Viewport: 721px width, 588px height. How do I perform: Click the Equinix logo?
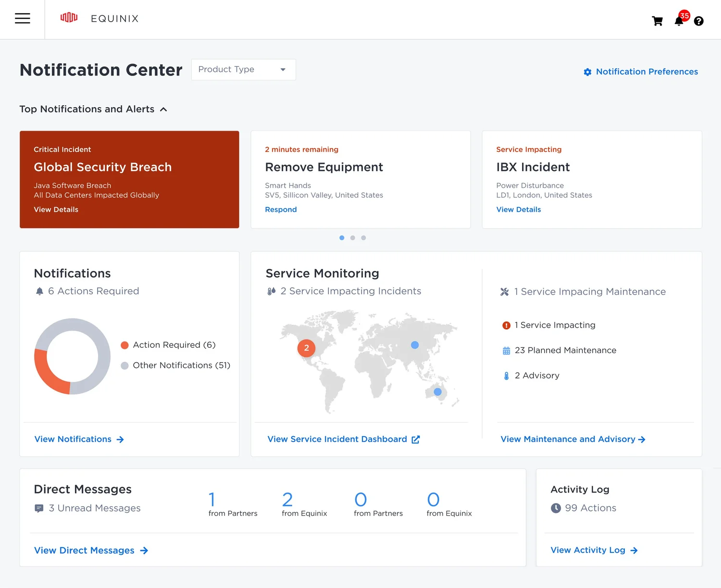click(x=69, y=18)
